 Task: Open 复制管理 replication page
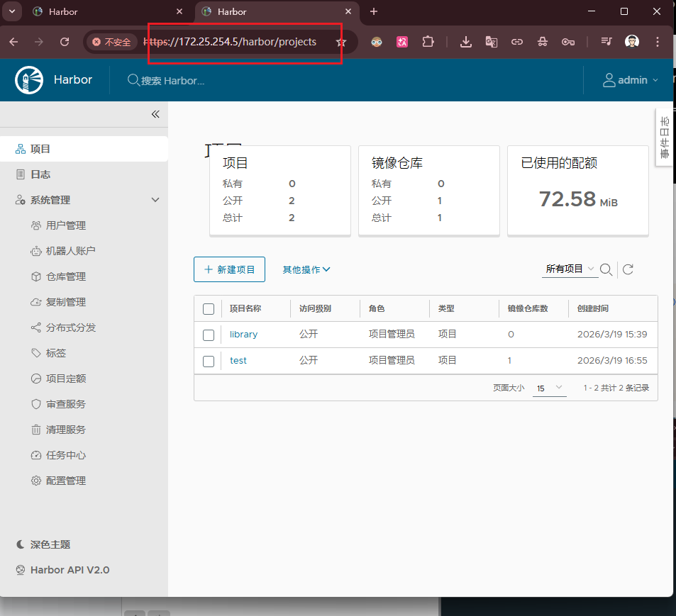click(65, 302)
